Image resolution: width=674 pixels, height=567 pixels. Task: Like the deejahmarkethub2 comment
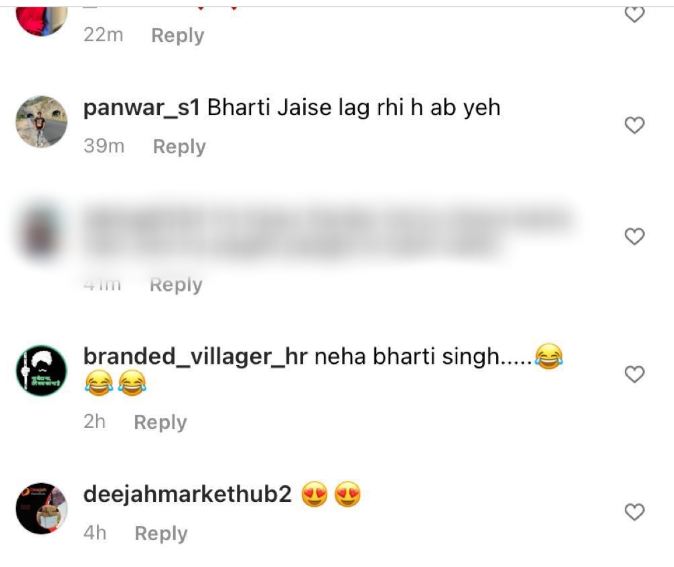tap(634, 512)
